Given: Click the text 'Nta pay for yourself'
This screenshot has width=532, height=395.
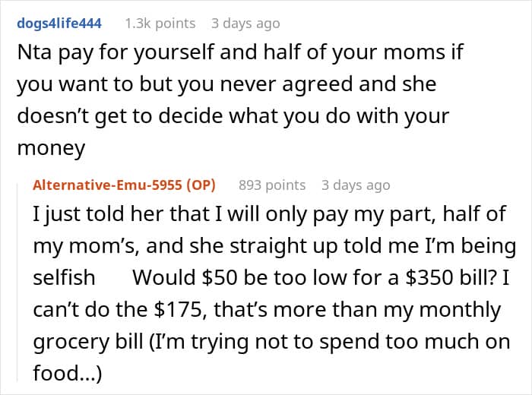Looking at the screenshot, I should 116,53.
